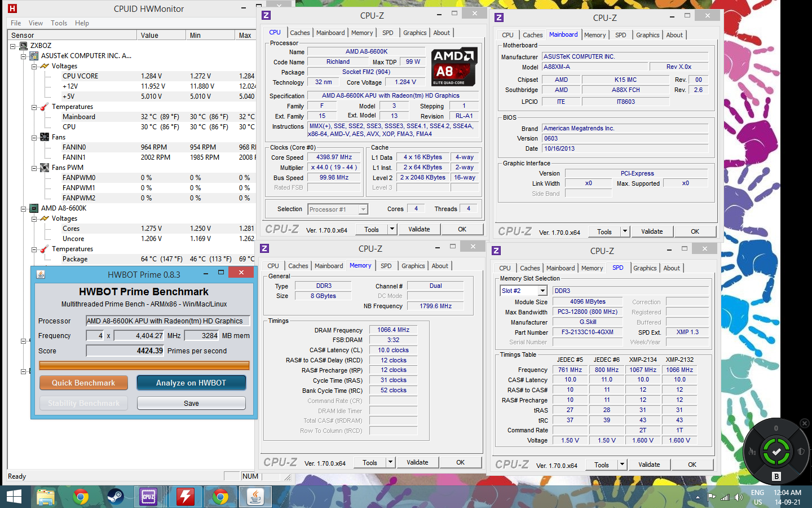Image resolution: width=812 pixels, height=508 pixels.
Task: Open Tools dropdown arrow in the Motherboard CPU-Z window
Action: coord(624,231)
